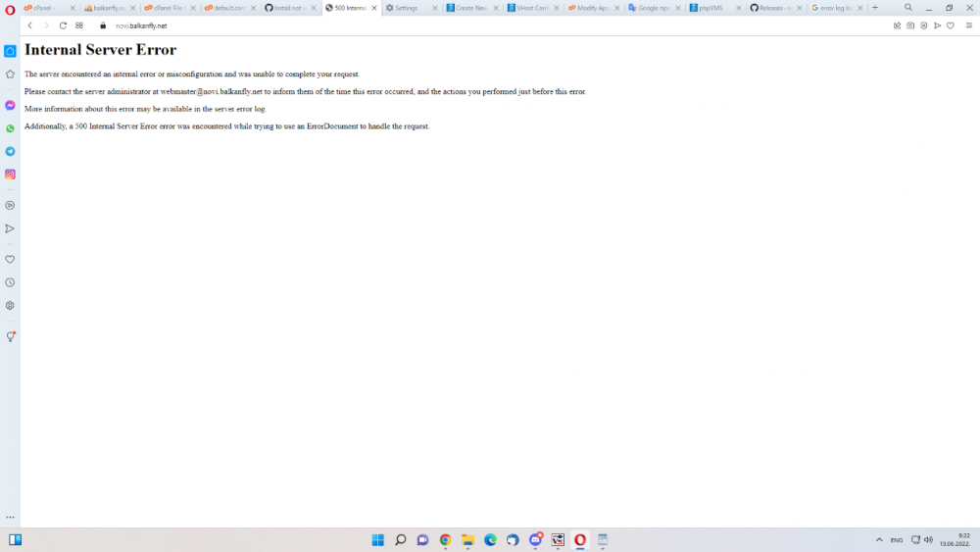Add page to bookmarks with heart icon

point(950,25)
